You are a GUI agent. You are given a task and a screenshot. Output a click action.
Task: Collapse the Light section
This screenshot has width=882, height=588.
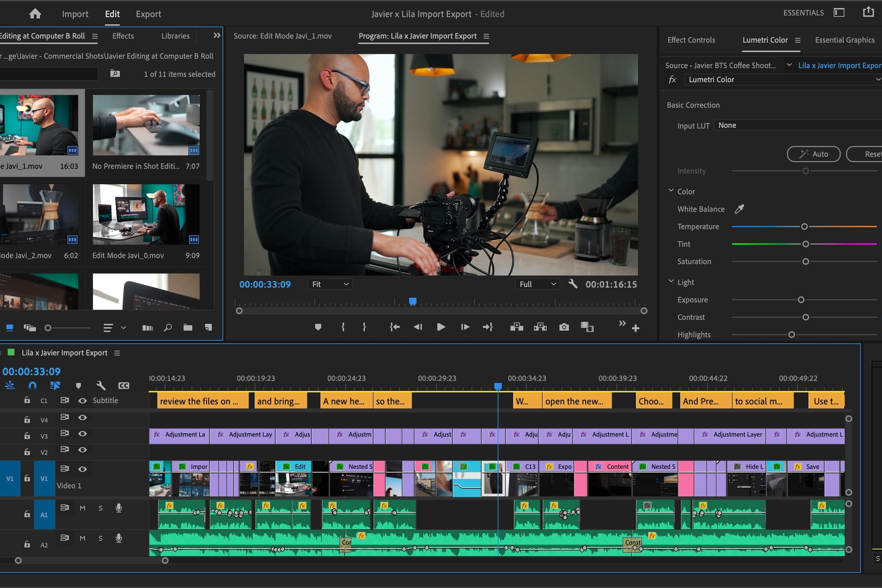pyautogui.click(x=671, y=282)
